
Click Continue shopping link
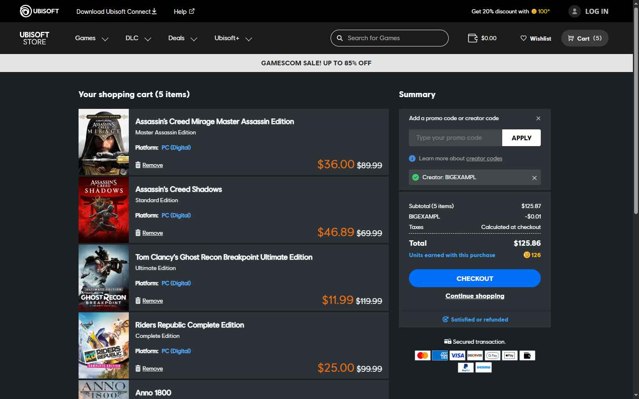coord(475,296)
